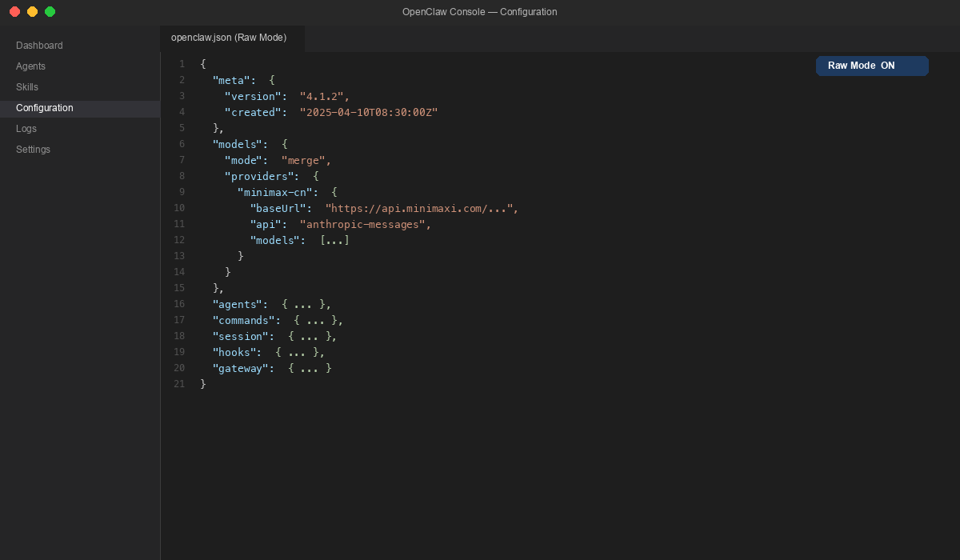Image resolution: width=960 pixels, height=560 pixels.
Task: Expand the collapsed hooks { ... } block
Action: pos(297,352)
